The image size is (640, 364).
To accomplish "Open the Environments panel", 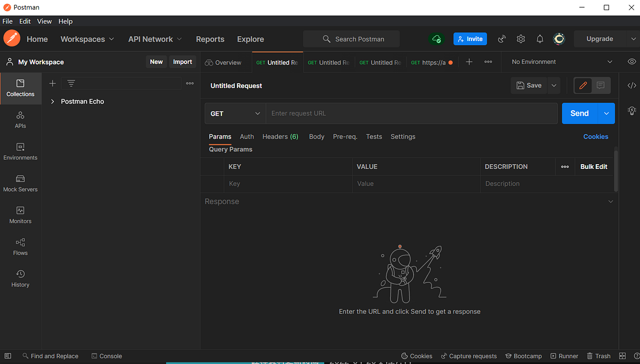I will [20, 151].
